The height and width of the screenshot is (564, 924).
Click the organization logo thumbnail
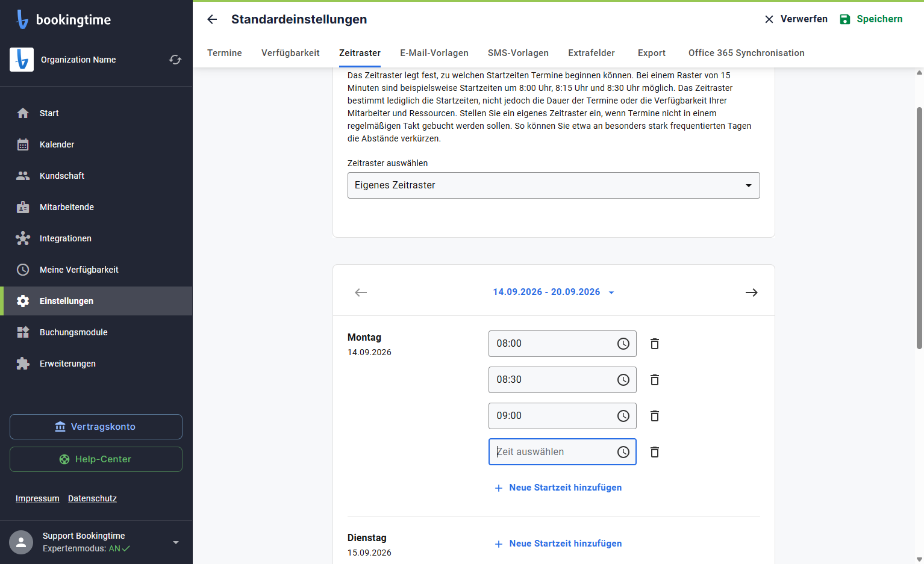coord(22,60)
